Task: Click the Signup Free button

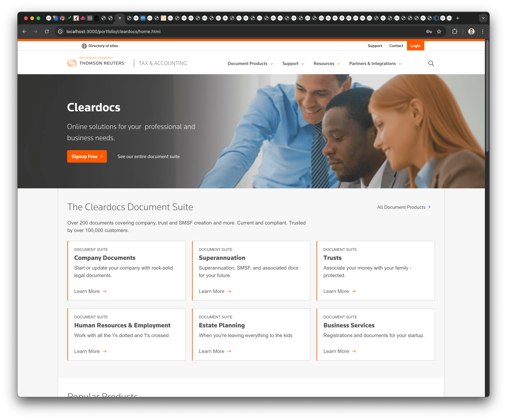Action: 87,156
